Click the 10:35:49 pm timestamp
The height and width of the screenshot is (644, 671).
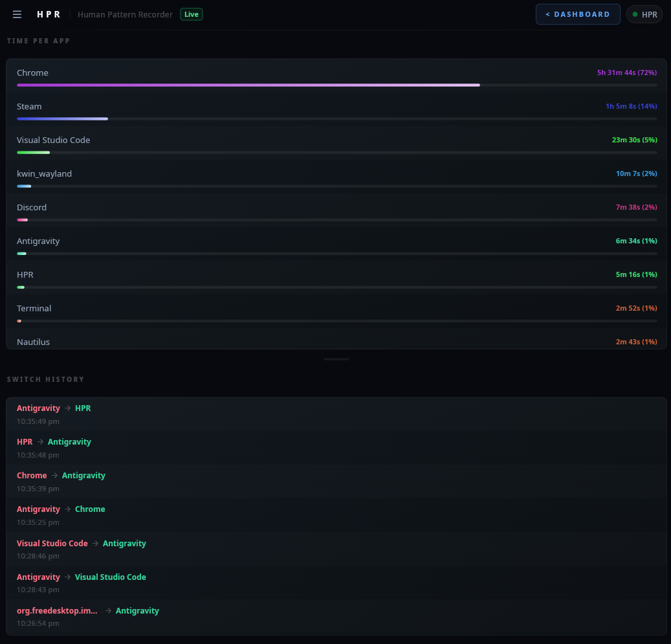[x=38, y=421]
